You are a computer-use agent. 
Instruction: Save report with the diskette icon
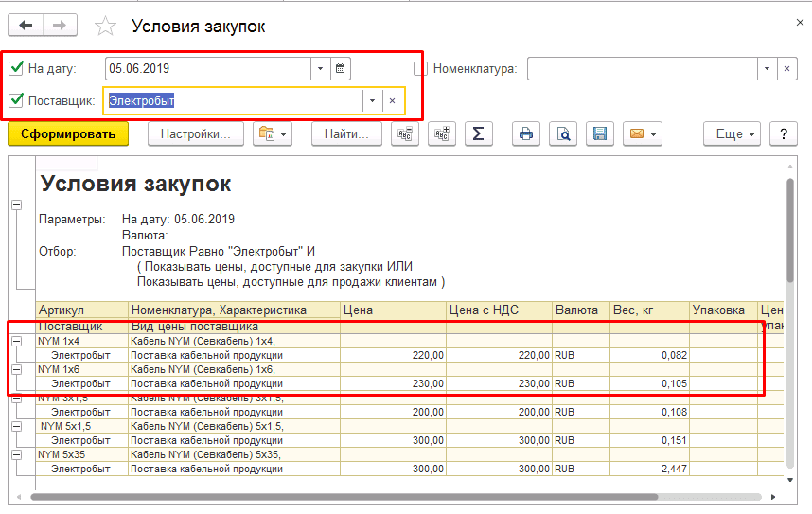pos(599,134)
